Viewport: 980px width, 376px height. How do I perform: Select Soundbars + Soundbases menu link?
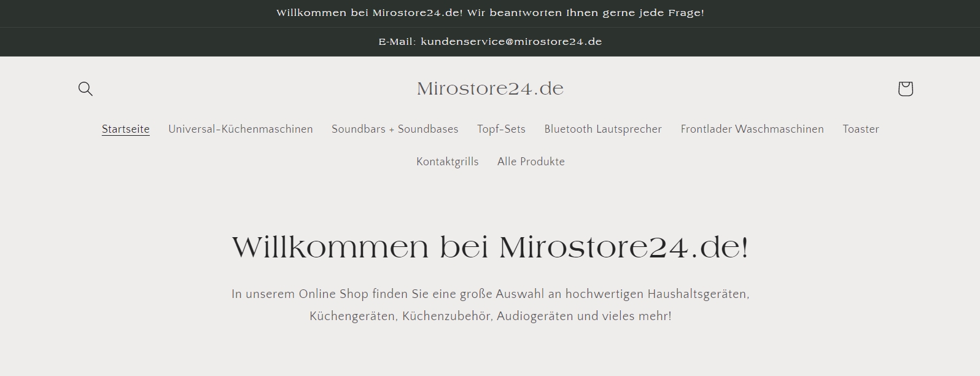click(x=395, y=129)
